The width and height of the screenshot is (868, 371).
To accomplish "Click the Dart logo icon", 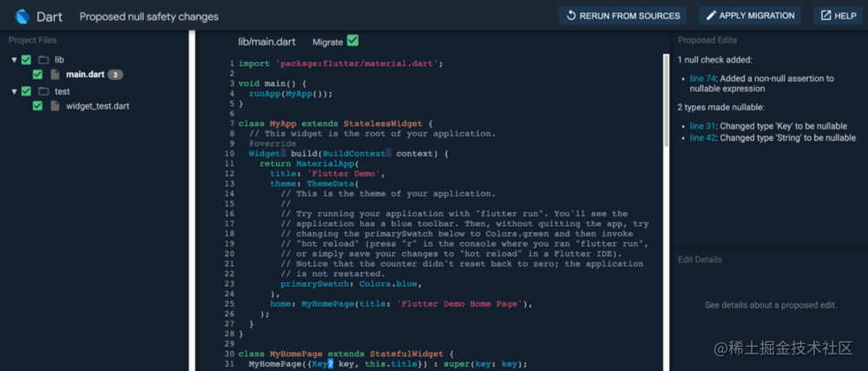I will 23,16.
